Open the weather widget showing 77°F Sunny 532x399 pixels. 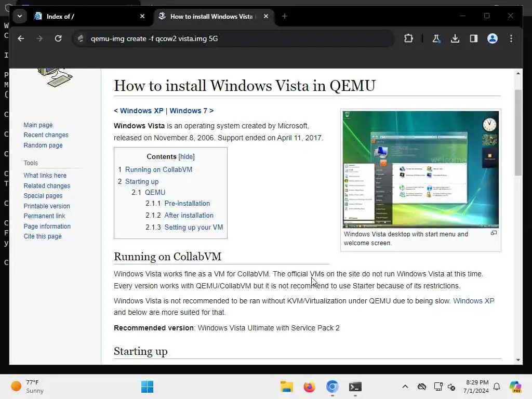[x=27, y=387]
